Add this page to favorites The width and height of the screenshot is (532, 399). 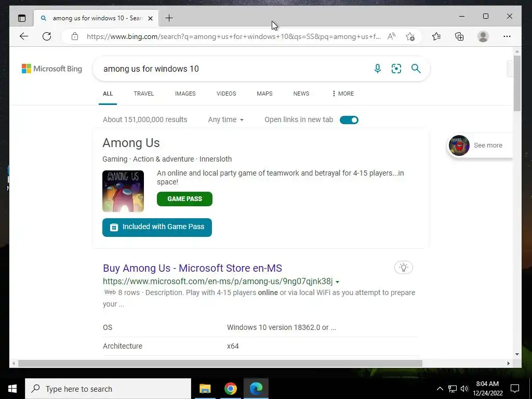[x=410, y=36]
